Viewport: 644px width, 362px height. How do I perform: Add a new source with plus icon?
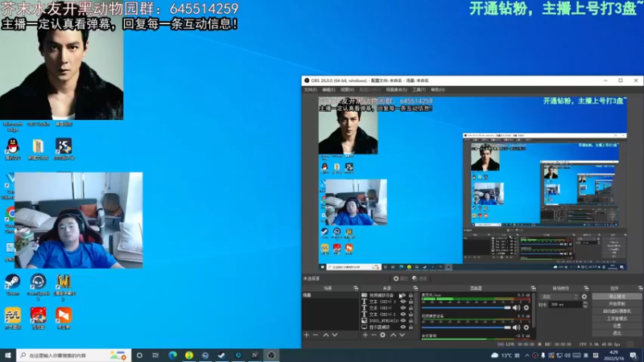click(365, 335)
